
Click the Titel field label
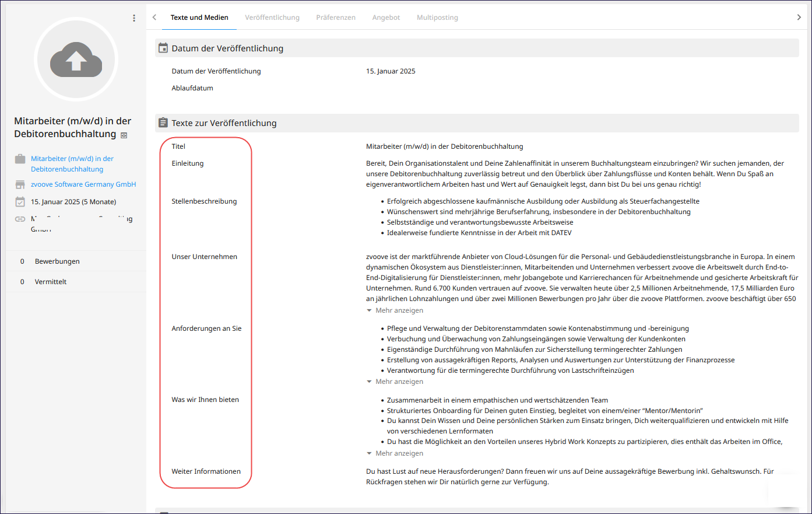point(178,146)
